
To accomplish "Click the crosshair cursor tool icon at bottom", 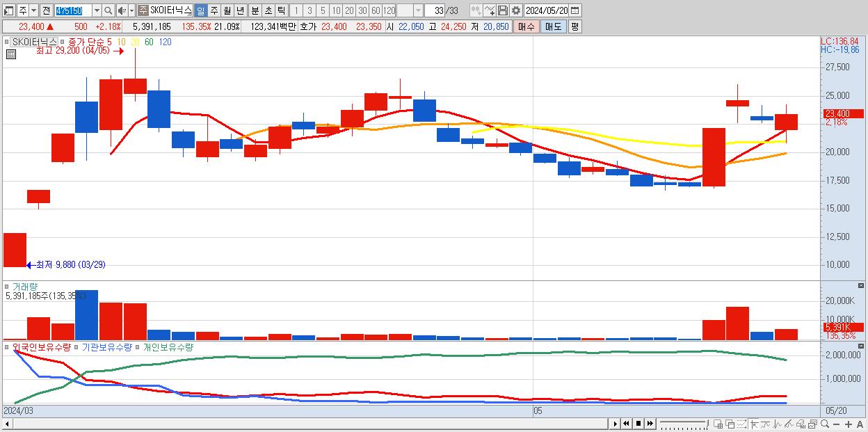I will pos(754,424).
